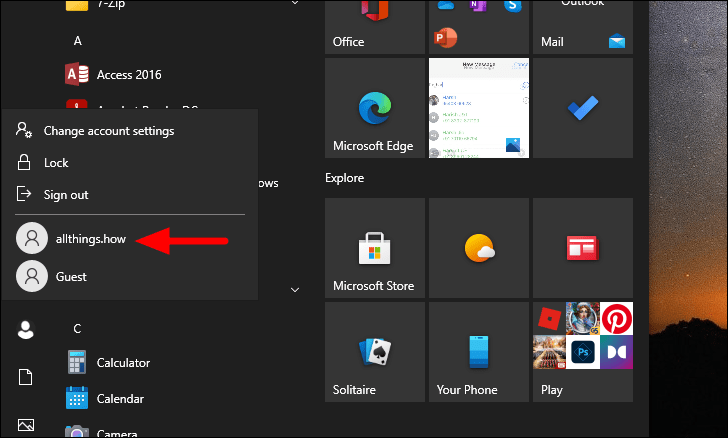728x438 pixels.
Task: Open the G5 game icon in the Play tile
Action: coord(583,319)
